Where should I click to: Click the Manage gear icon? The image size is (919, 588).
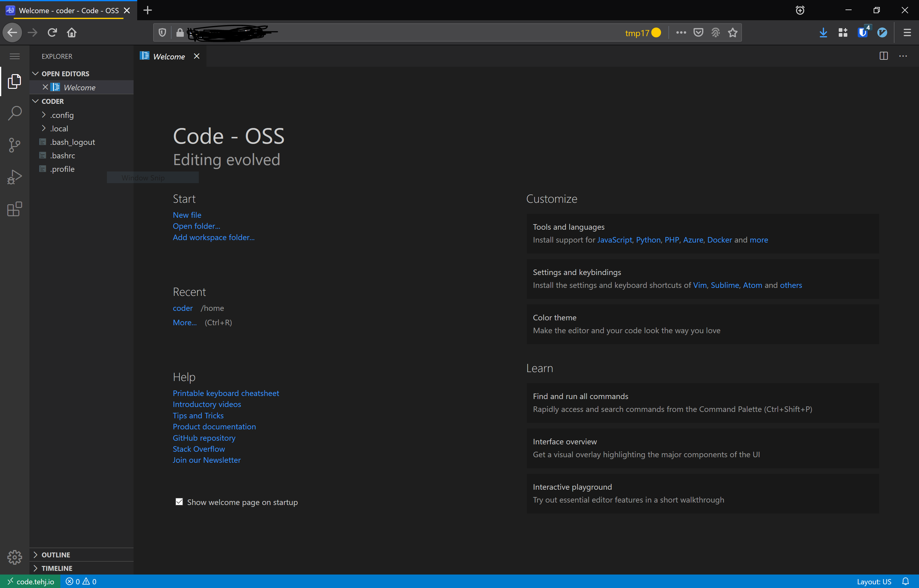click(x=14, y=557)
